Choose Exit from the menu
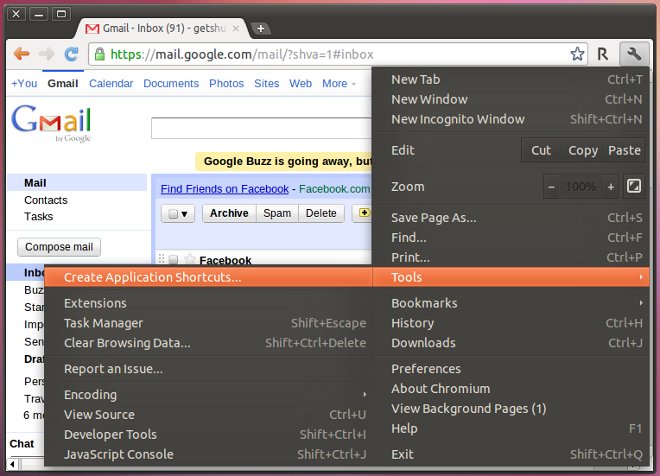Image resolution: width=660 pixels, height=476 pixels. pos(511,454)
